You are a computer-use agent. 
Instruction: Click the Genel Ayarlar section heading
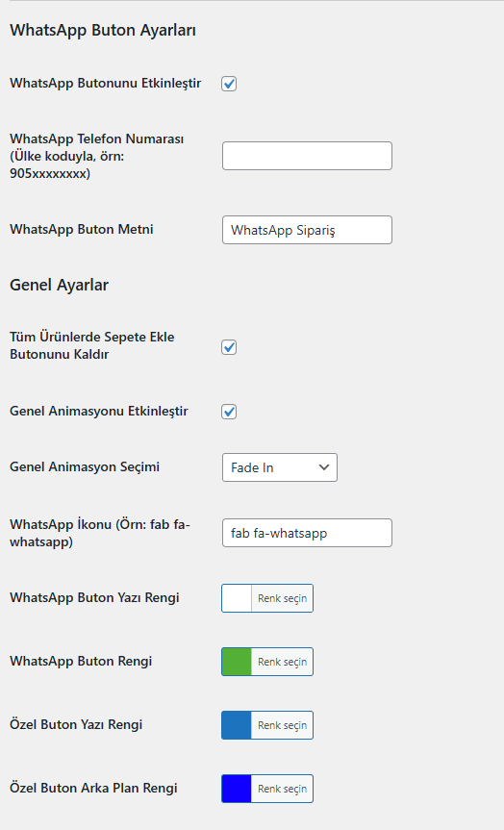pos(60,285)
